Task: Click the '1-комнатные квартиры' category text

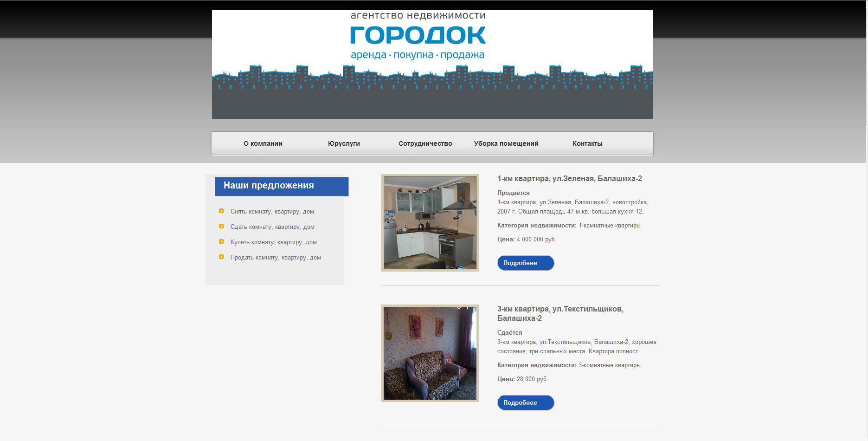Action: 610,226
